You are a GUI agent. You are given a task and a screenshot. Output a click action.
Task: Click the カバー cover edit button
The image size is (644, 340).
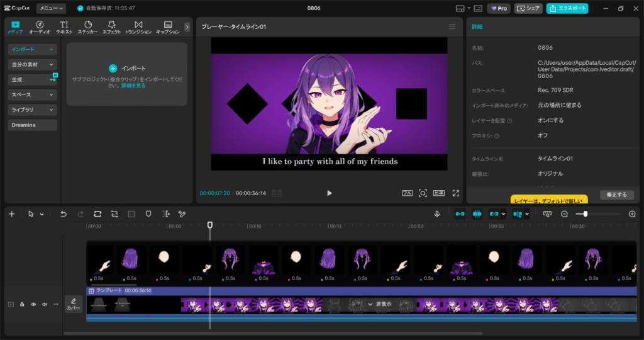click(x=74, y=304)
